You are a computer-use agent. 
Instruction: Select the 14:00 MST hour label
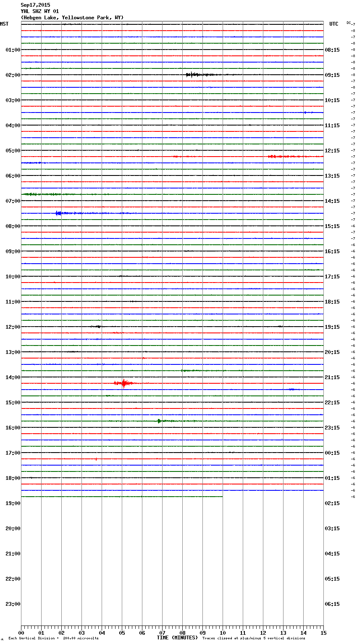tap(13, 377)
